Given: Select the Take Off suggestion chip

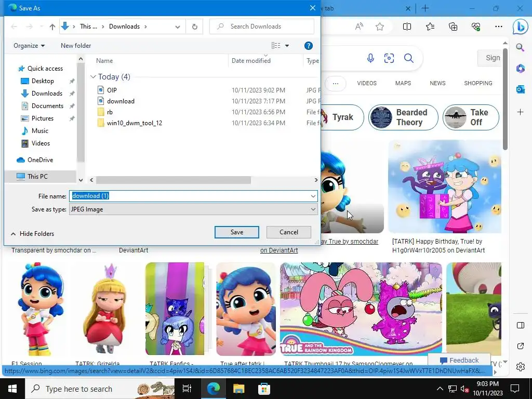Looking at the screenshot, I should 471,117.
